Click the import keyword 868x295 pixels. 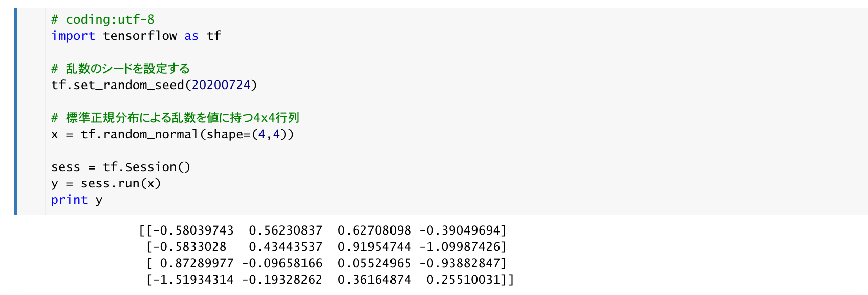click(73, 36)
